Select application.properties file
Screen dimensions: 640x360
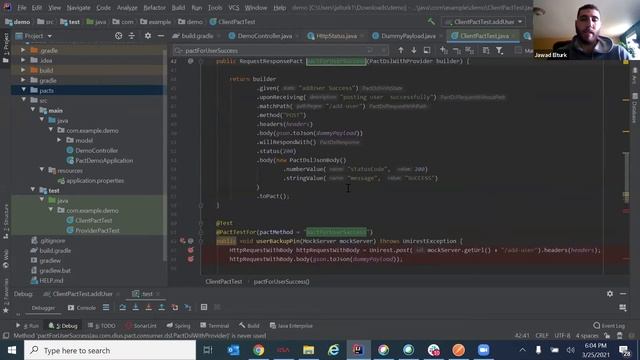[x=95, y=180]
